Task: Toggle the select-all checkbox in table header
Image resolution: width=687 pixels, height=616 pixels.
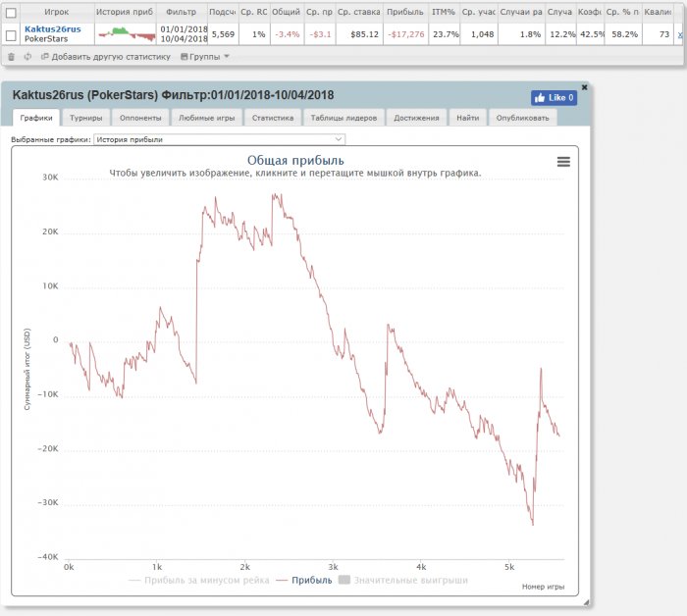Action: [x=11, y=12]
